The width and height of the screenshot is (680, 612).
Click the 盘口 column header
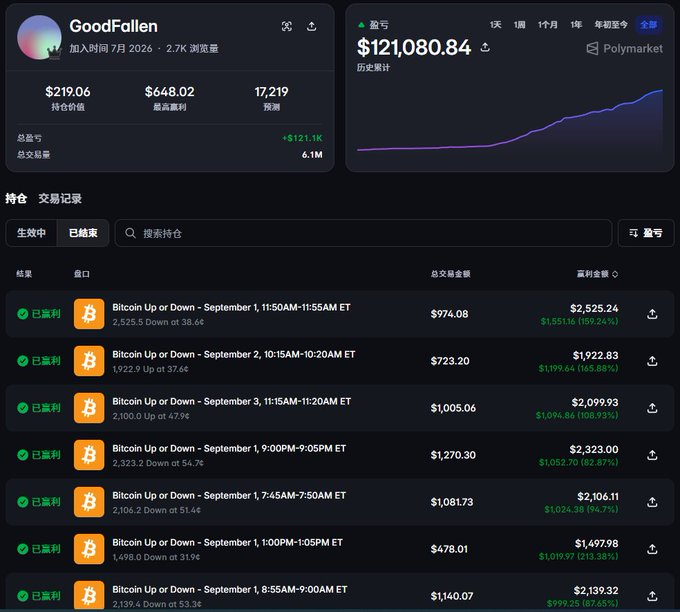(x=82, y=274)
